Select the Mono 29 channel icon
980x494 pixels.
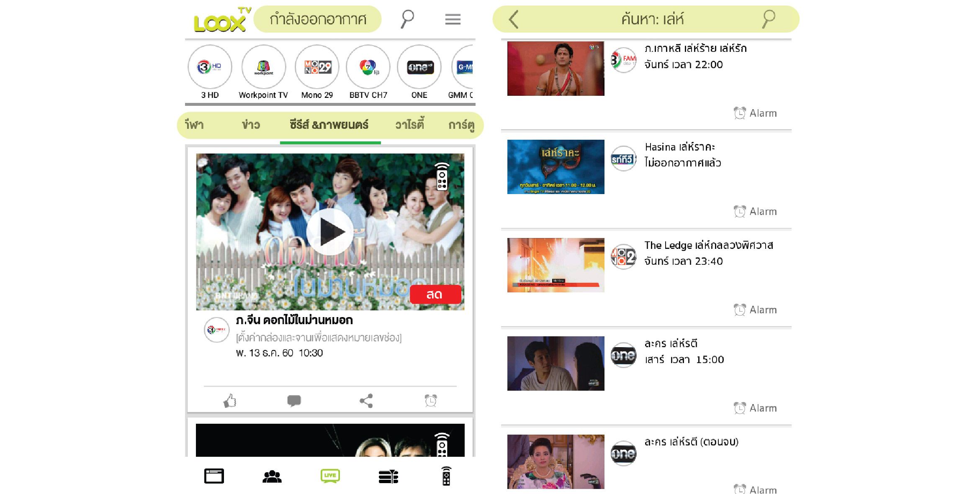tap(317, 67)
